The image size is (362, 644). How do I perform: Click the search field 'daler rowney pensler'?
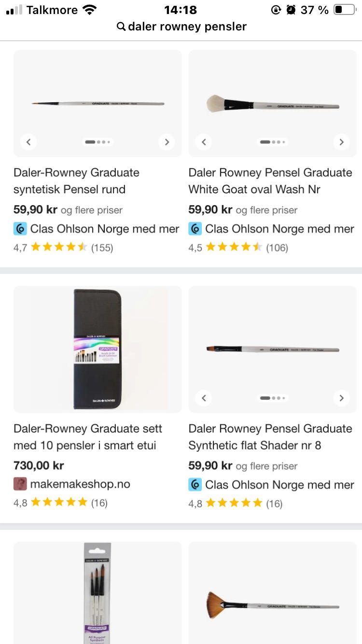pyautogui.click(x=187, y=27)
